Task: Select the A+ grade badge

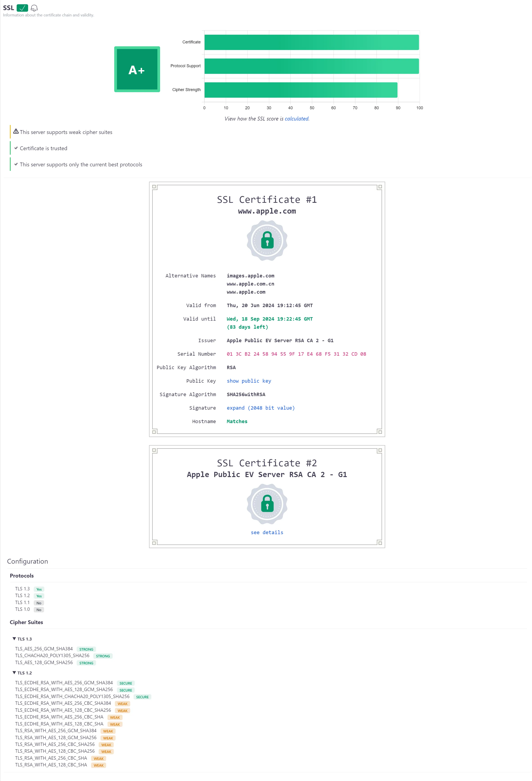Action: 137,69
